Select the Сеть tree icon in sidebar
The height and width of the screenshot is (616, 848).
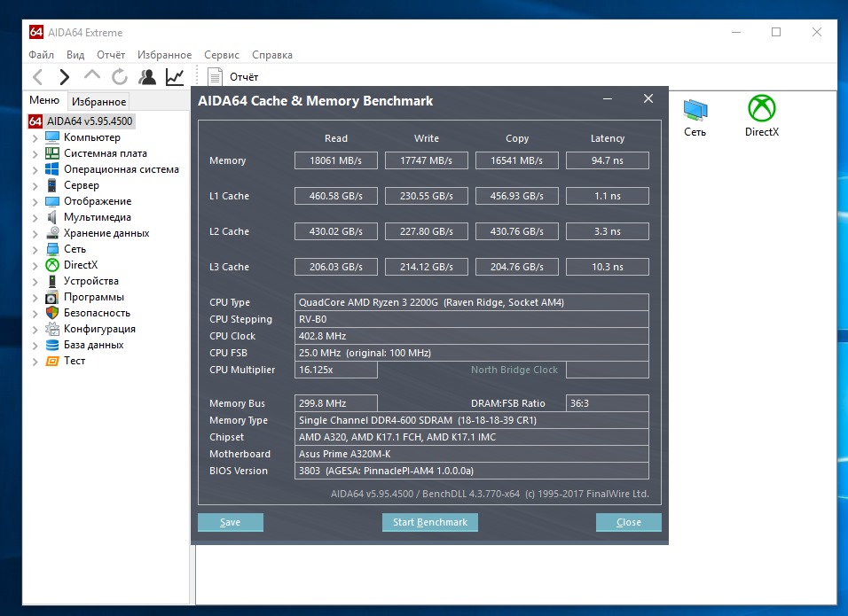52,248
